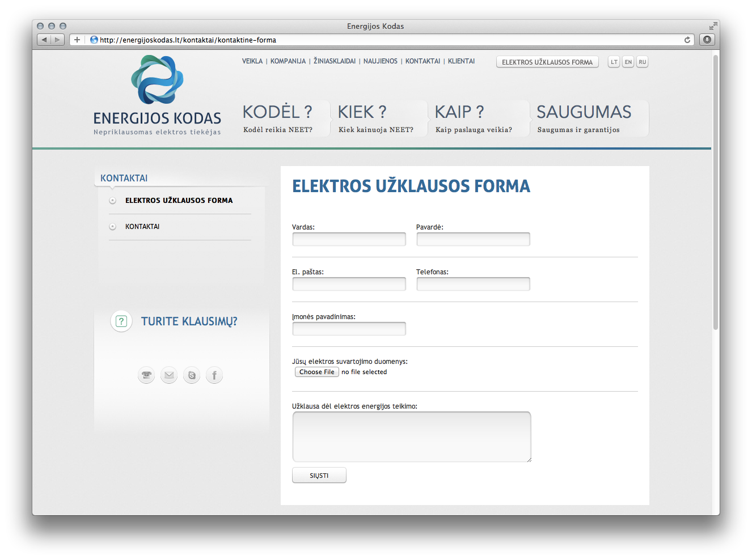
Task: Open the Naujienos menu item
Action: click(381, 61)
